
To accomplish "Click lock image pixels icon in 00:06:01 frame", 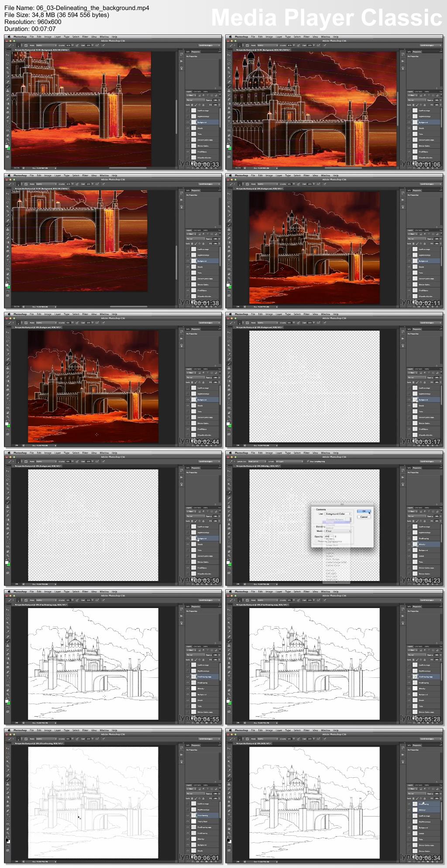I will (x=196, y=798).
